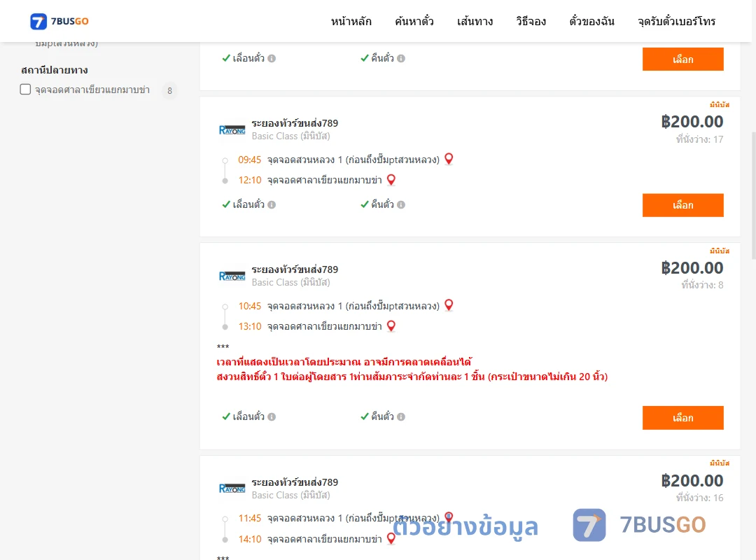The height and width of the screenshot is (560, 756).
Task: Click the page vertical scrollbar
Action: (753, 195)
